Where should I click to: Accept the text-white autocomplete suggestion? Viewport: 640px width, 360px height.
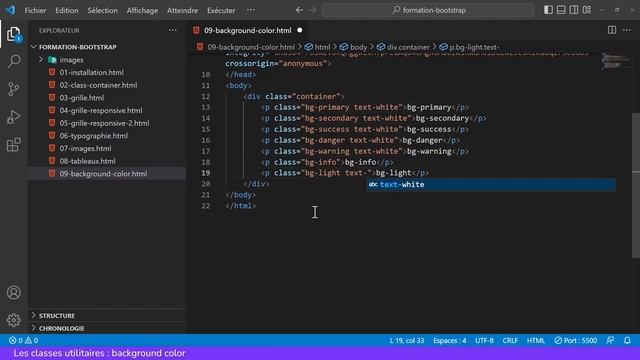tap(491, 184)
